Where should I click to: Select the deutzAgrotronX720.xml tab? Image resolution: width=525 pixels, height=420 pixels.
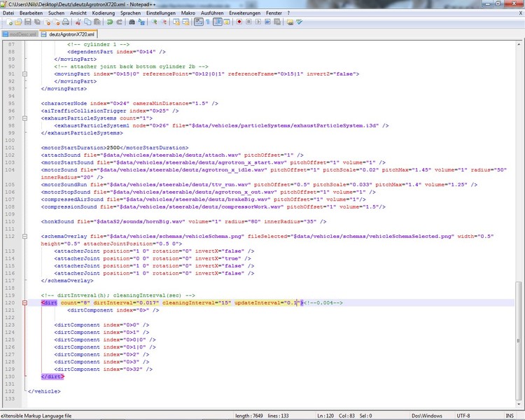click(x=69, y=34)
